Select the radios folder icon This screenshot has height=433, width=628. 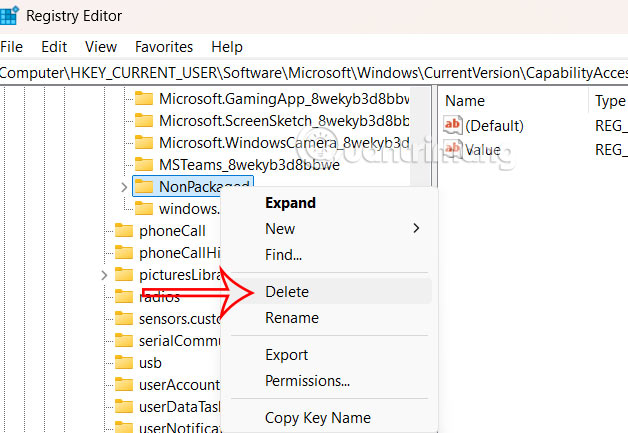(124, 297)
